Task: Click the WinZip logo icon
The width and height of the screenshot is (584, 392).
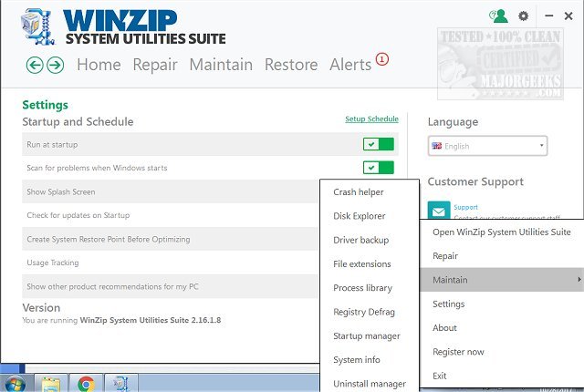Action: point(38,26)
